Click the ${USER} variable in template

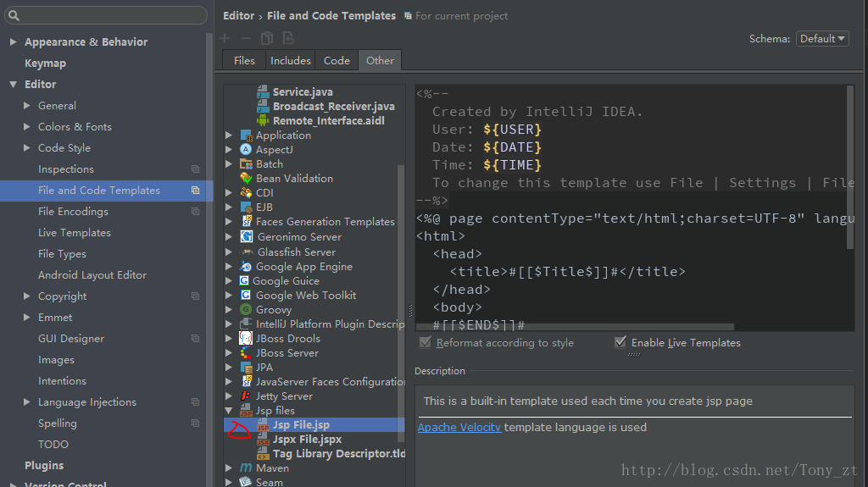[x=512, y=130]
